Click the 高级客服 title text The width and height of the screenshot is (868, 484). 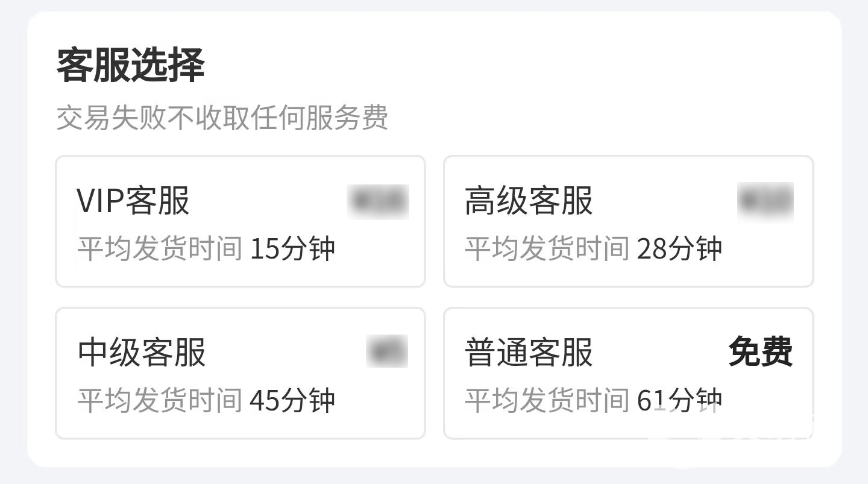529,201
